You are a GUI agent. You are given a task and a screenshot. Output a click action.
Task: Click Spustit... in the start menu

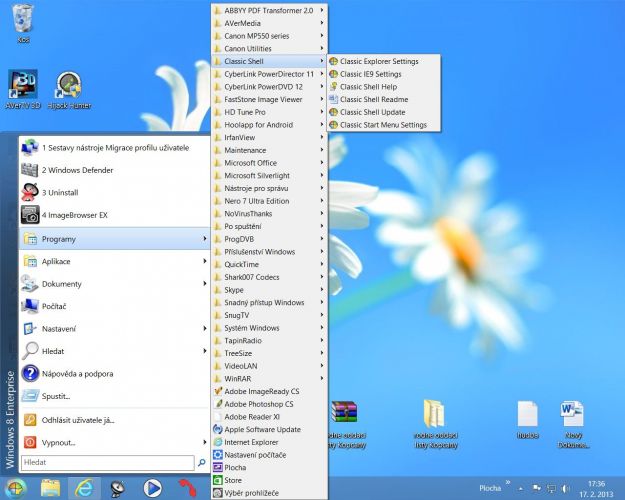coord(115,396)
